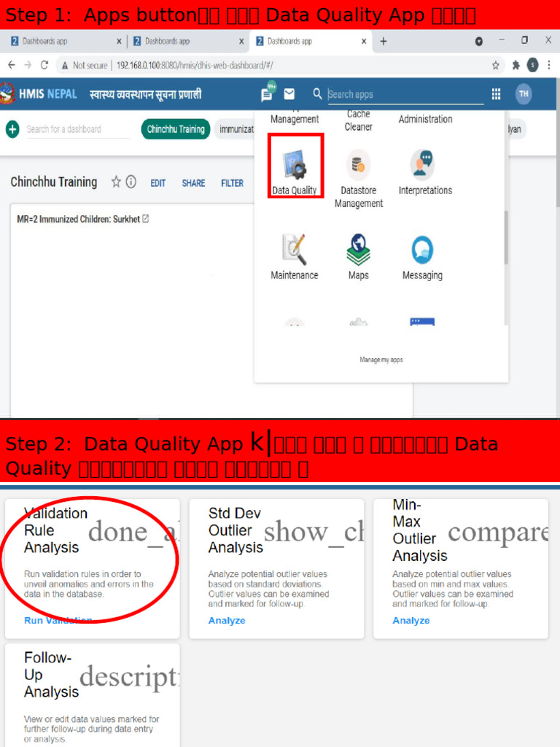Image resolution: width=560 pixels, height=747 pixels.
Task: Close the third Dashboards app tab
Action: (x=364, y=42)
